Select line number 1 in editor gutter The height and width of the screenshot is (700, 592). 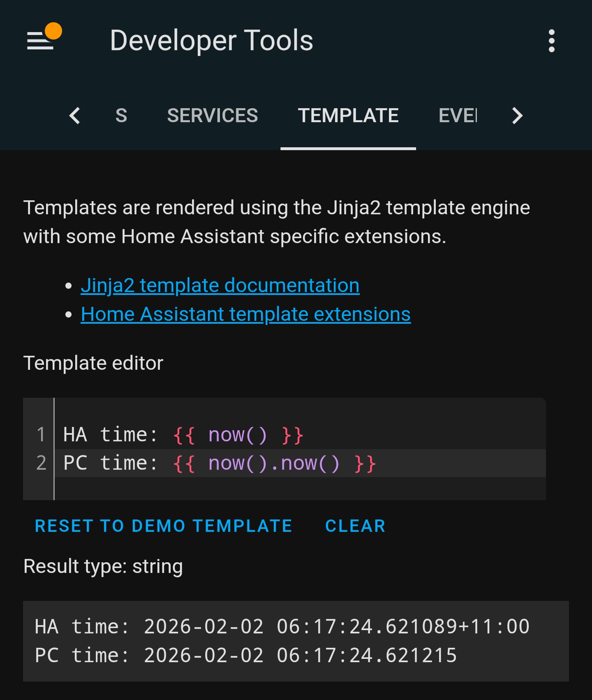click(41, 435)
